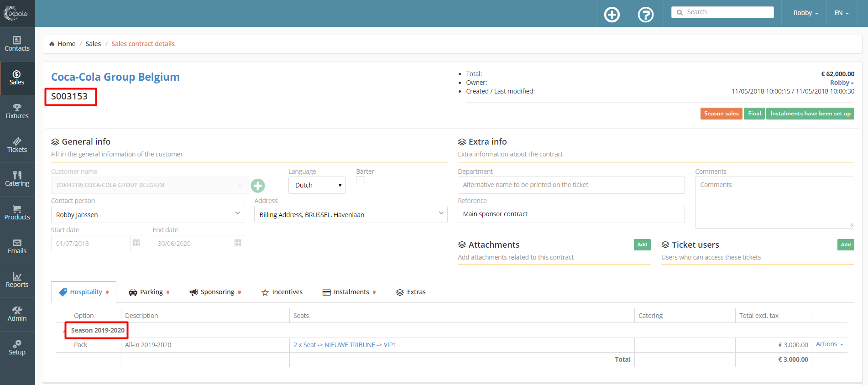Open Contact person dropdown

pos(147,214)
